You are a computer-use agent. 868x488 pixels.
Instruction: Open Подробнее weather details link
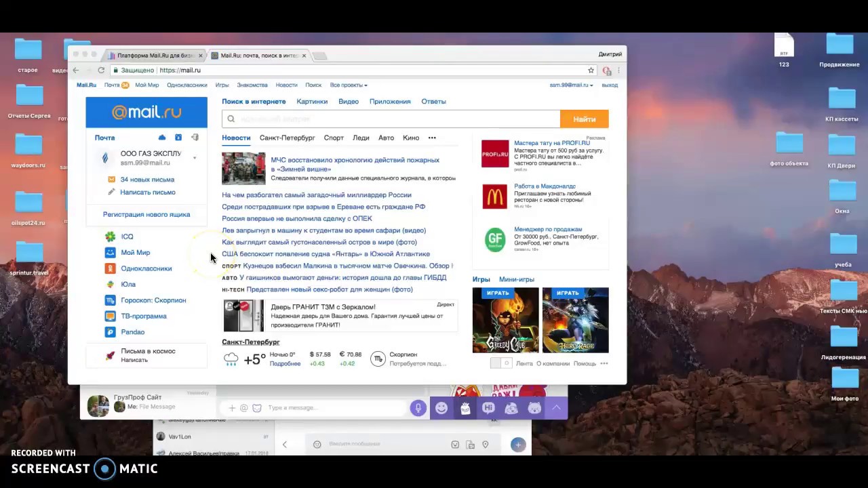pos(285,364)
